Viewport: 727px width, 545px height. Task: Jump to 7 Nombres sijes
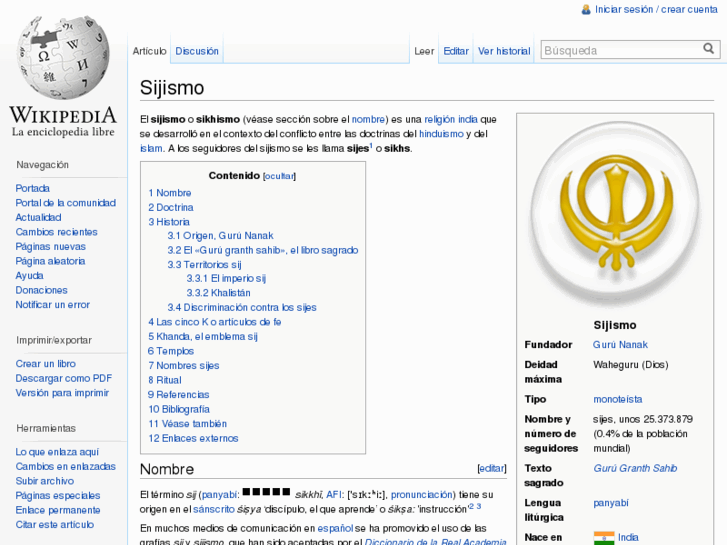(184, 365)
